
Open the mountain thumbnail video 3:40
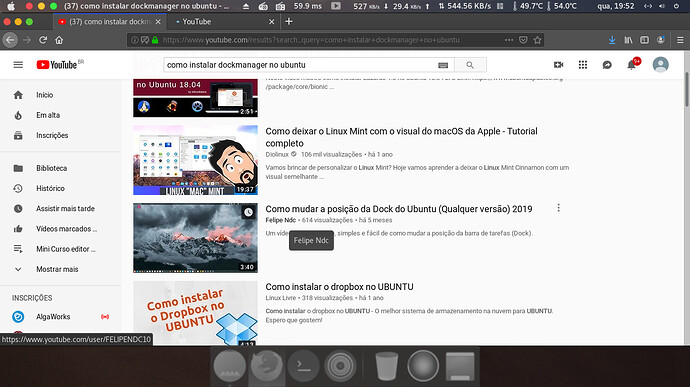pyautogui.click(x=195, y=238)
